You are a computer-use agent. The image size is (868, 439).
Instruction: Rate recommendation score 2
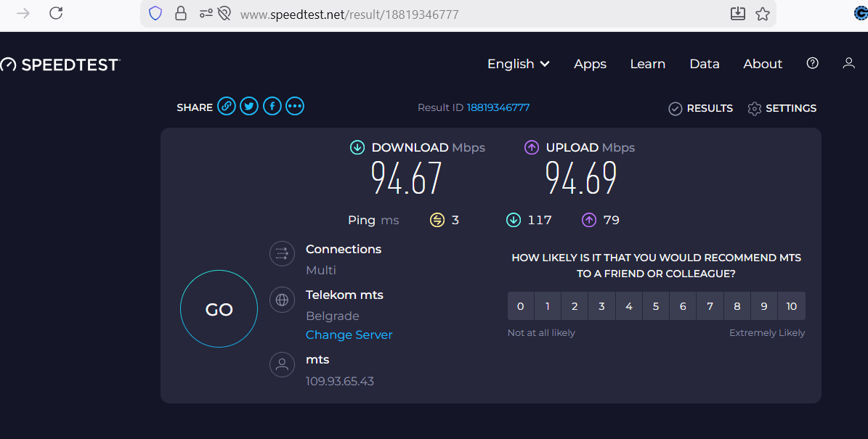click(x=575, y=306)
